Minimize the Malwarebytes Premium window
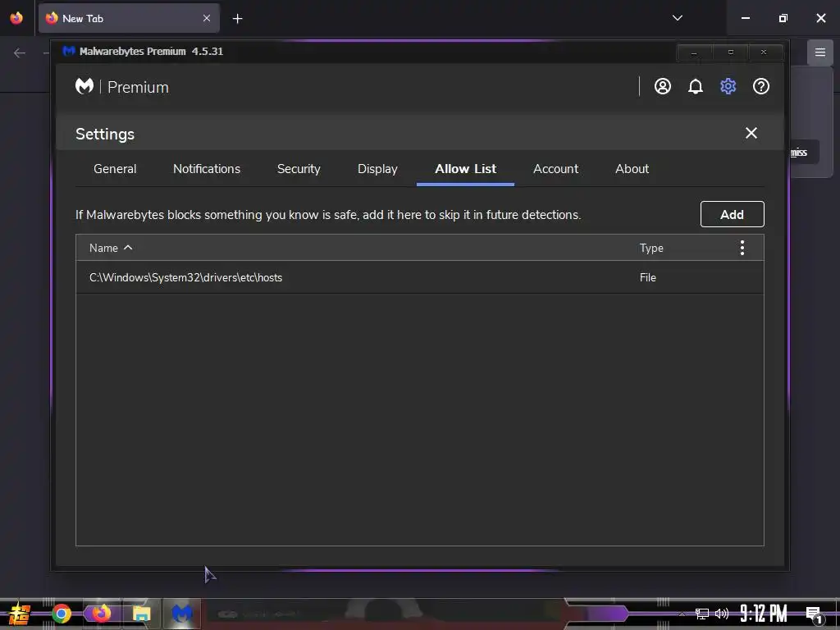Image resolution: width=840 pixels, height=630 pixels. click(694, 52)
